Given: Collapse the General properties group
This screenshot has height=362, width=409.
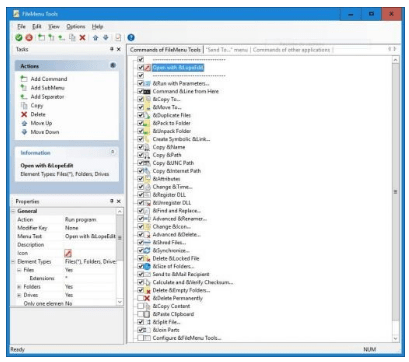Looking at the screenshot, I should (14, 211).
